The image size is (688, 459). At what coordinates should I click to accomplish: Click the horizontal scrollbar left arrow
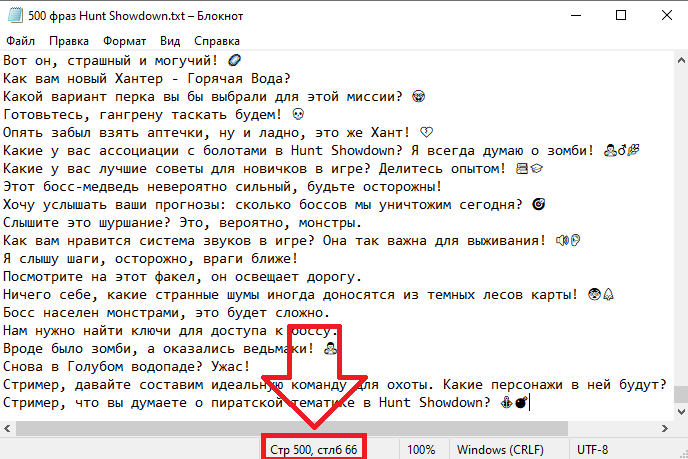(x=8, y=429)
